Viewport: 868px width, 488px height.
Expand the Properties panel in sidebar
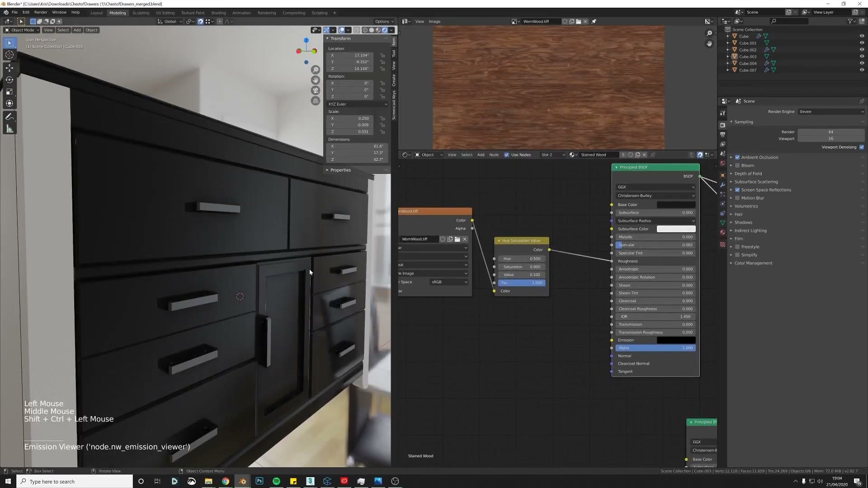tap(340, 170)
